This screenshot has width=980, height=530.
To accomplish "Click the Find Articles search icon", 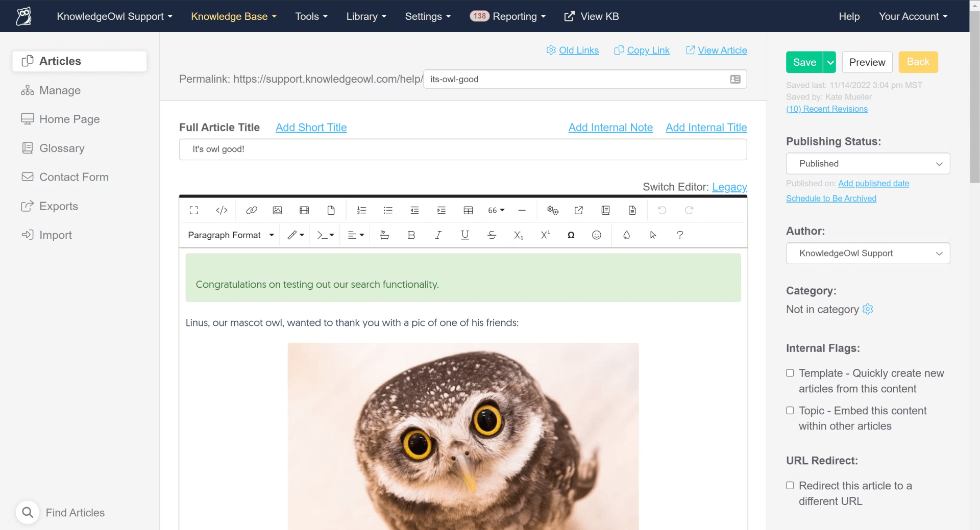I will (28, 512).
